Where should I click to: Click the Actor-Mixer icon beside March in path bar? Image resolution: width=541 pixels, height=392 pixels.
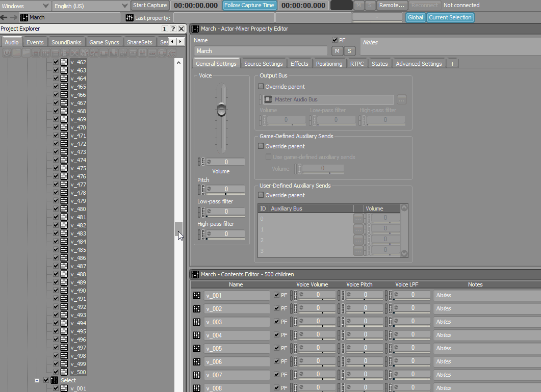tap(24, 17)
